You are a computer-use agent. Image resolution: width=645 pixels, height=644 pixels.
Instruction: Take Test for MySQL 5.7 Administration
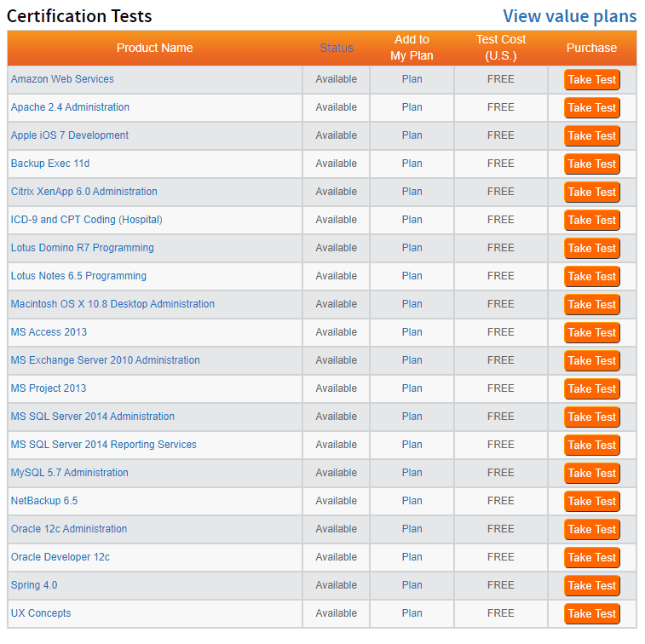(x=591, y=473)
